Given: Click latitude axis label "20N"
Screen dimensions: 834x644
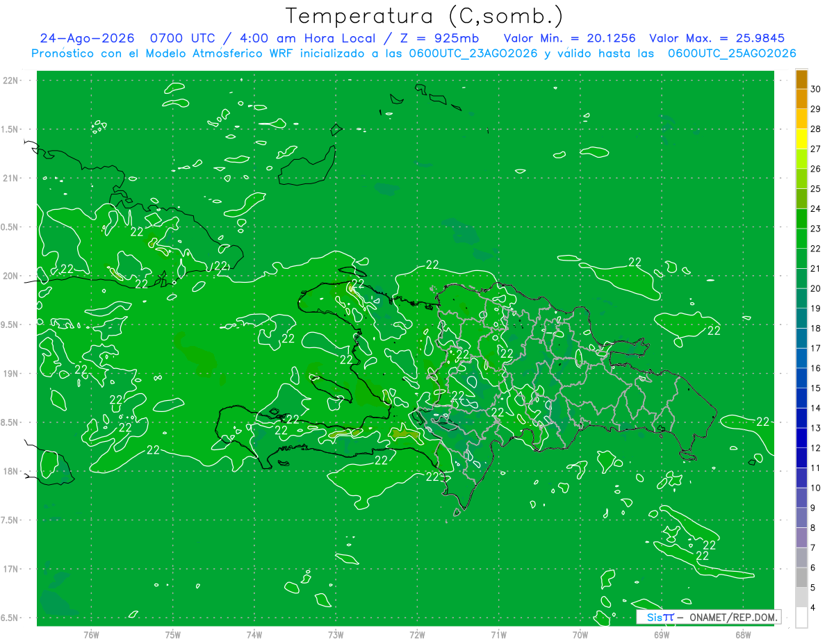Looking at the screenshot, I should pos(10,276).
